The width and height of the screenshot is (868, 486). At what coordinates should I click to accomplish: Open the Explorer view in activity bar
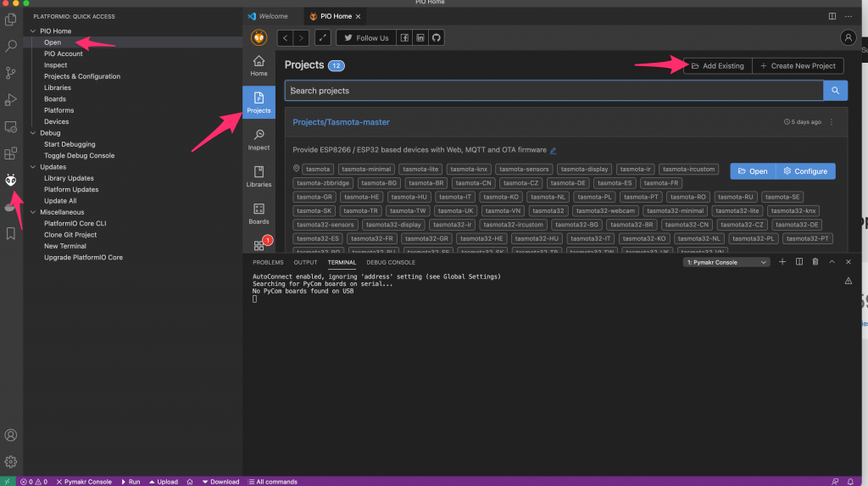tap(10, 20)
